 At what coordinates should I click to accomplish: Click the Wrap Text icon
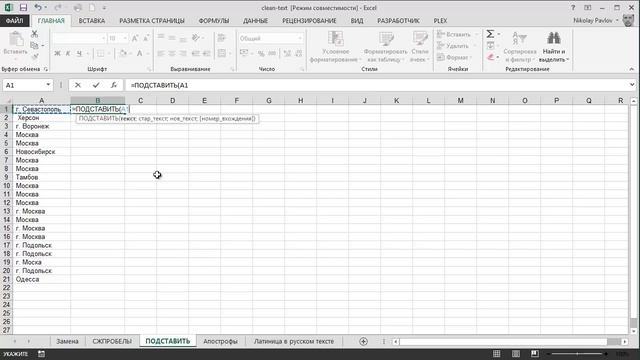pos(222,38)
